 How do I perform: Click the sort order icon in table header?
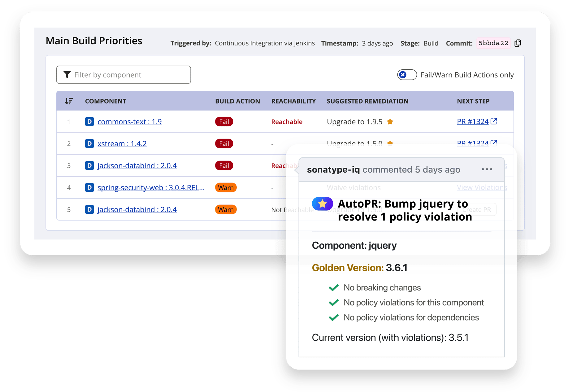[x=69, y=101]
